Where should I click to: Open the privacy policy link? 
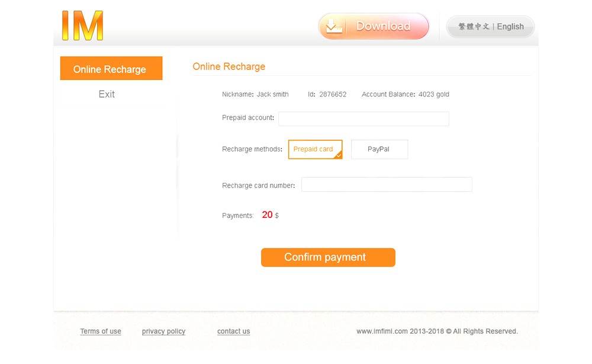(x=163, y=331)
